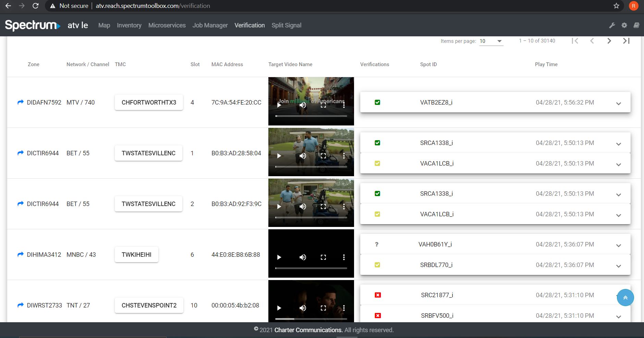Click the share arrow beside DIHIMA3412
The width and height of the screenshot is (644, 338).
pos(21,254)
